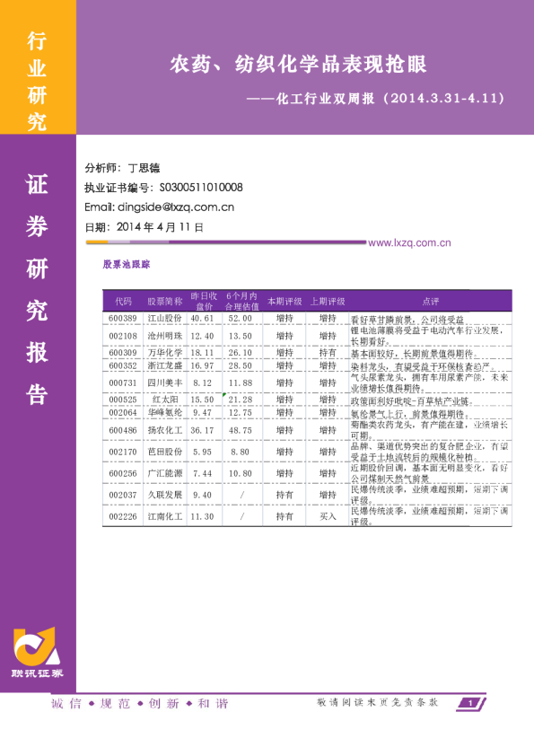Select stock name 芭田股份
Image resolution: width=534 pixels, height=756 pixels.
tap(165, 452)
